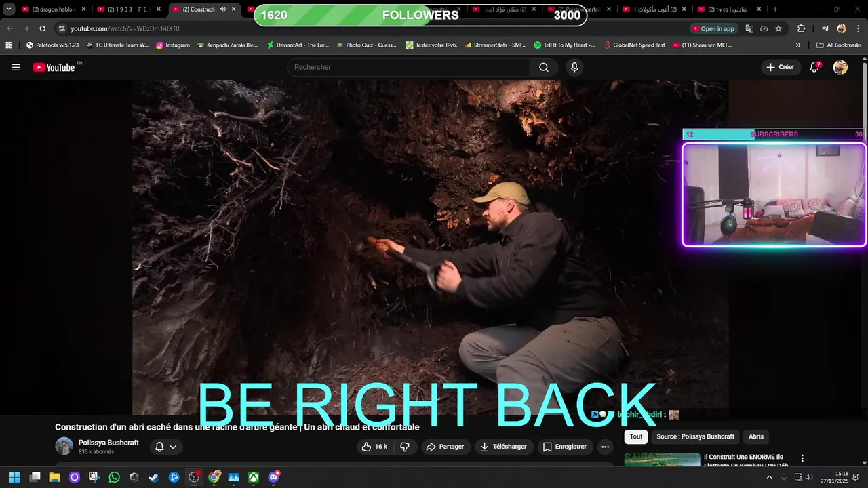Click the Rechercher search field
The width and height of the screenshot is (868, 488).
(409, 67)
